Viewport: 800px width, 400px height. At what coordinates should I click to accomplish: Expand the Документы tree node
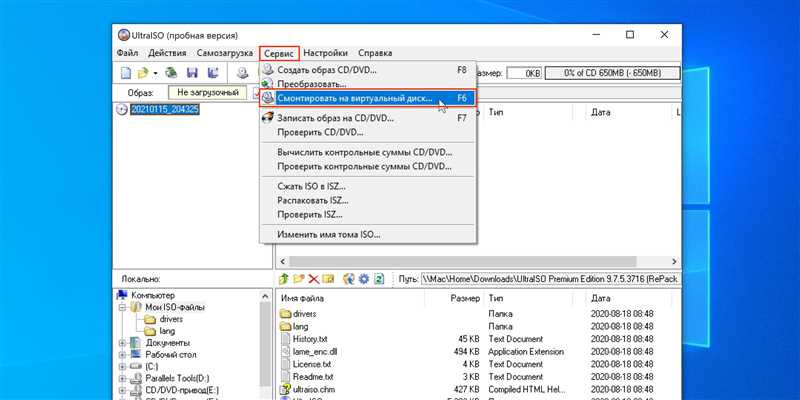122,343
